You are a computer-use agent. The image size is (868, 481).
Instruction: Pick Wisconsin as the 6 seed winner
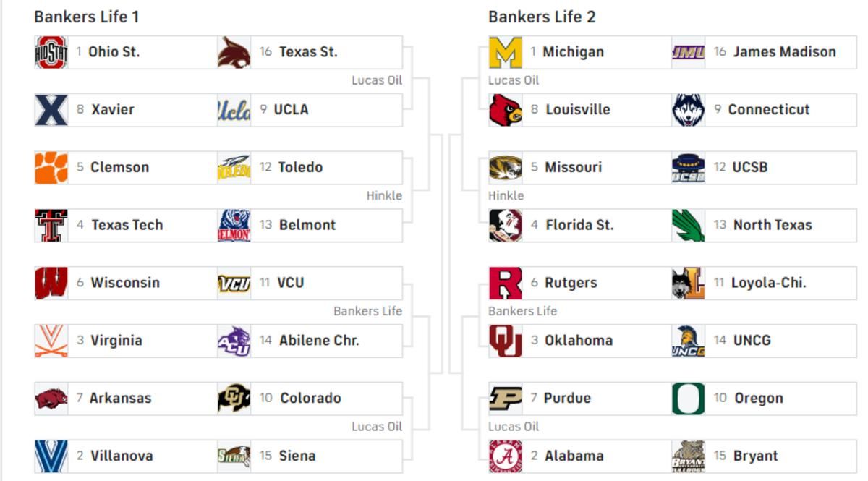coord(127,283)
